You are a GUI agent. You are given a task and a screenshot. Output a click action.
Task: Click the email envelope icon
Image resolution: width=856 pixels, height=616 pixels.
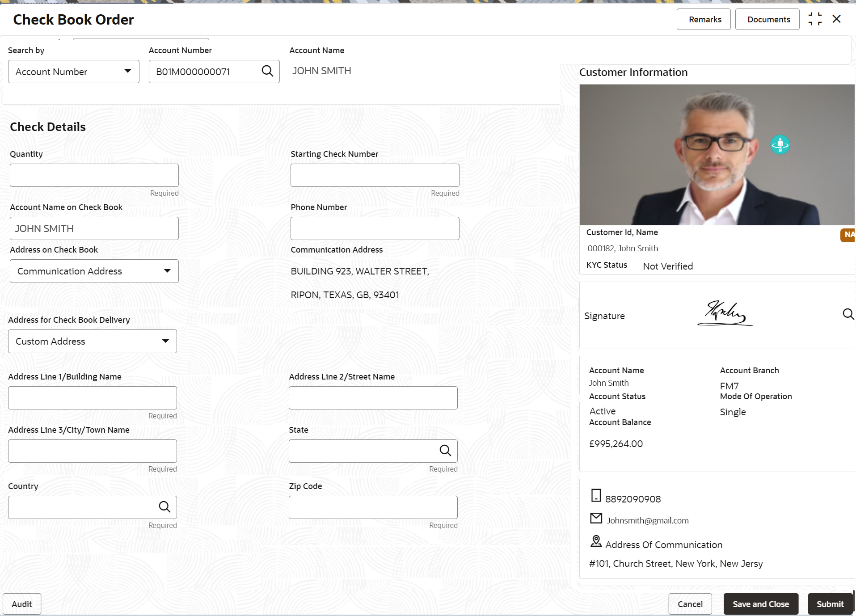tap(596, 518)
